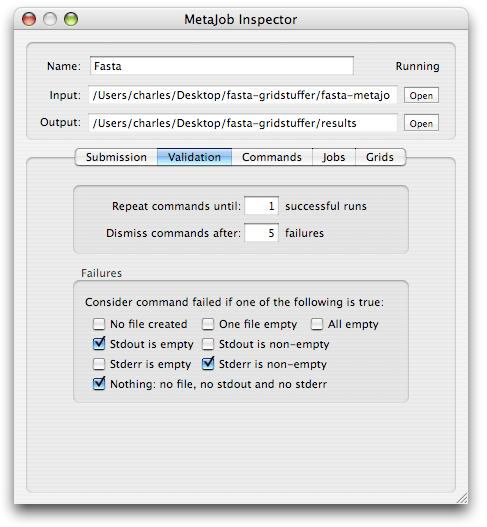Check the Stderr is empty box
The width and height of the screenshot is (487, 527).
point(99,364)
